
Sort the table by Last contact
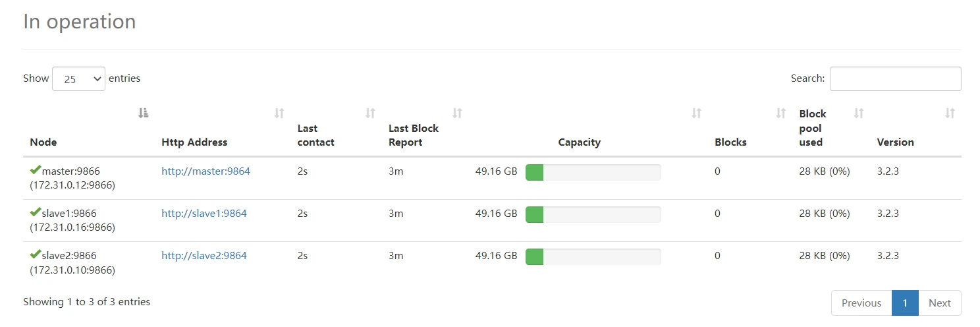coord(370,113)
